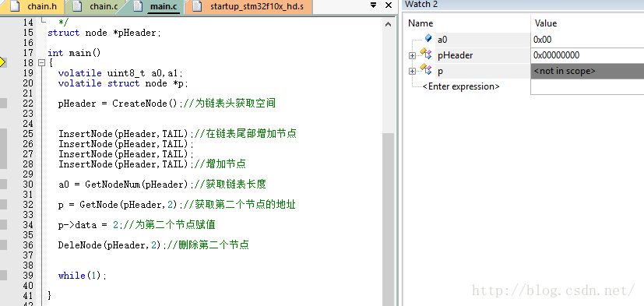
Task: Toggle breakpoint margin at line 22
Action: (x=3, y=104)
